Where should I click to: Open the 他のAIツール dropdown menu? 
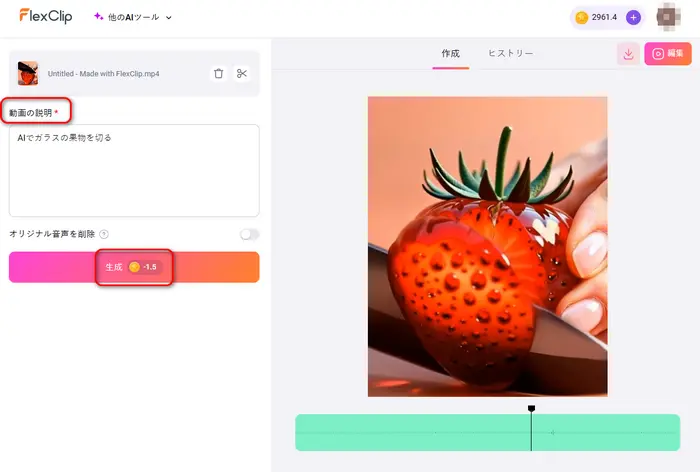pyautogui.click(x=133, y=17)
